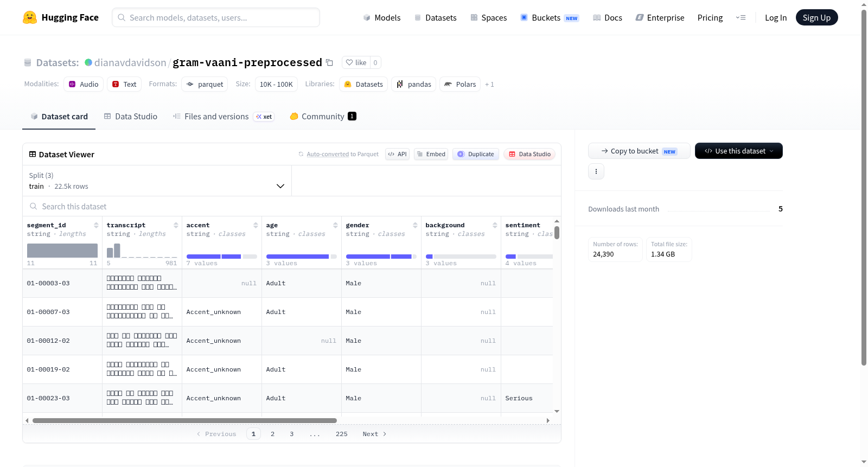
Task: Select the Datasets library tag
Action: point(363,84)
